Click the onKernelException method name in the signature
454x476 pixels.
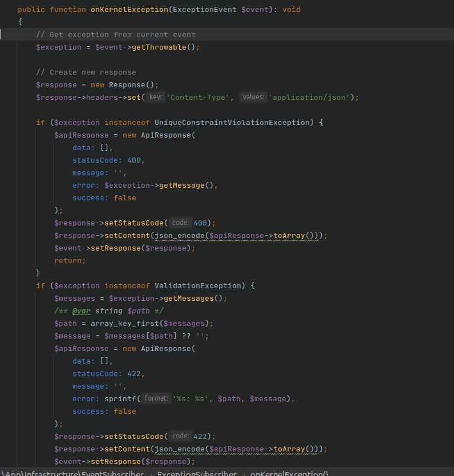(129, 9)
